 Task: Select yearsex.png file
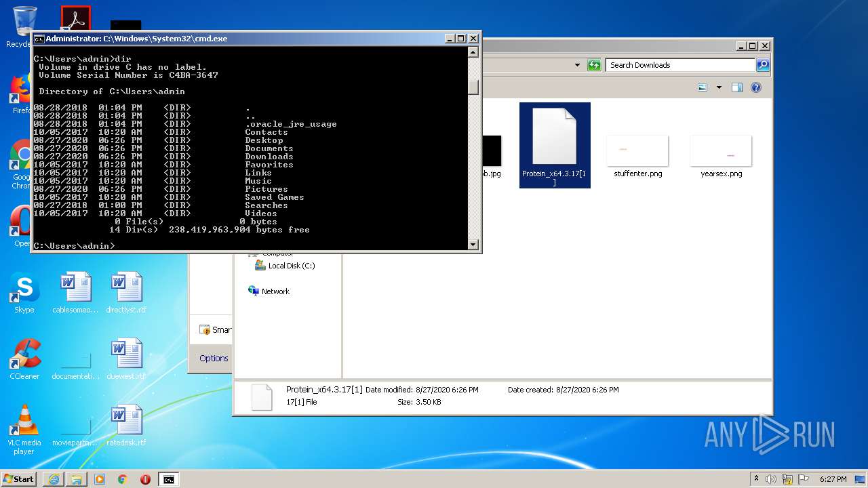(x=722, y=156)
